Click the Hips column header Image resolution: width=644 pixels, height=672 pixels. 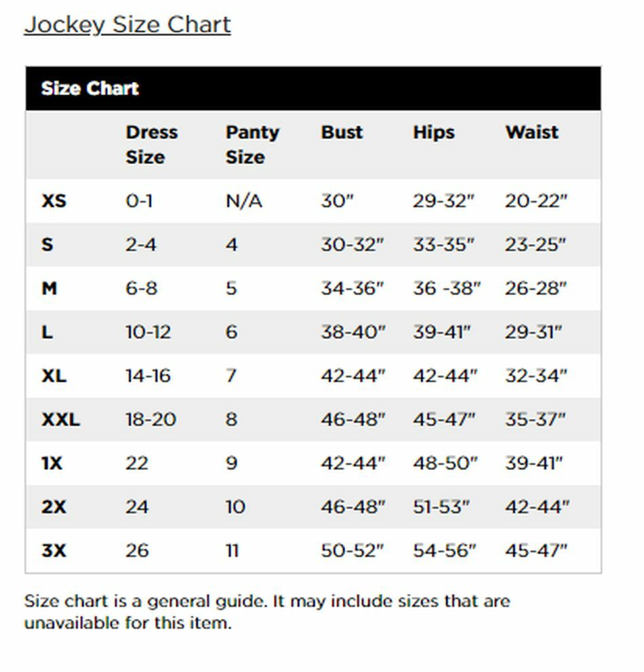click(x=433, y=132)
